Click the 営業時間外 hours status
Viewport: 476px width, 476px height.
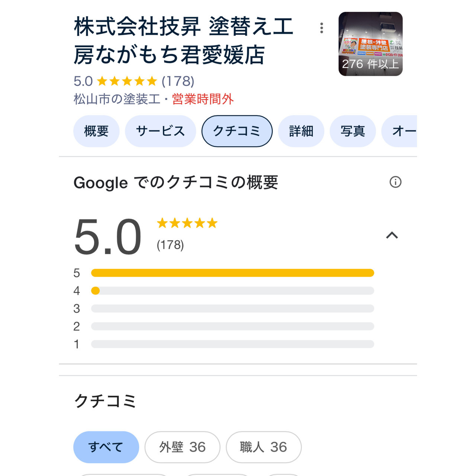click(203, 99)
